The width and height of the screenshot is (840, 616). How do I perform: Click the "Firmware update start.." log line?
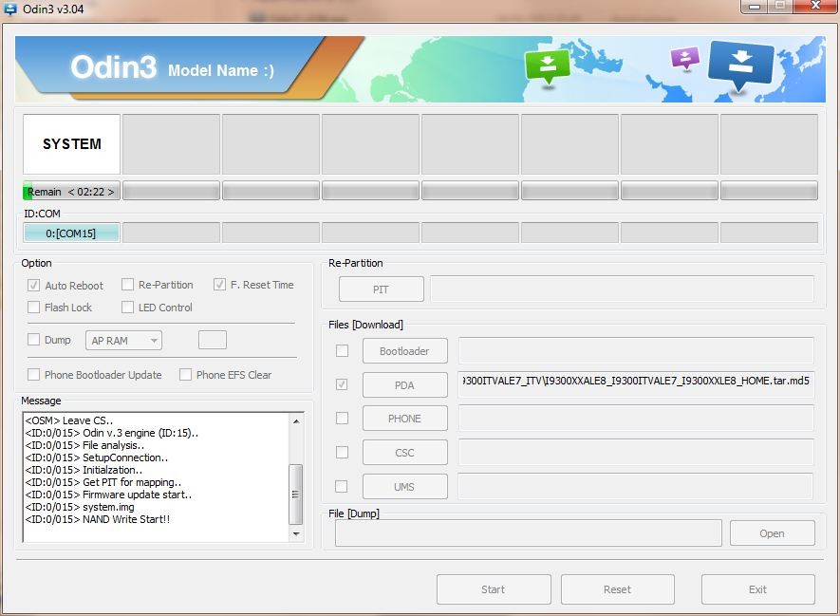pos(108,495)
